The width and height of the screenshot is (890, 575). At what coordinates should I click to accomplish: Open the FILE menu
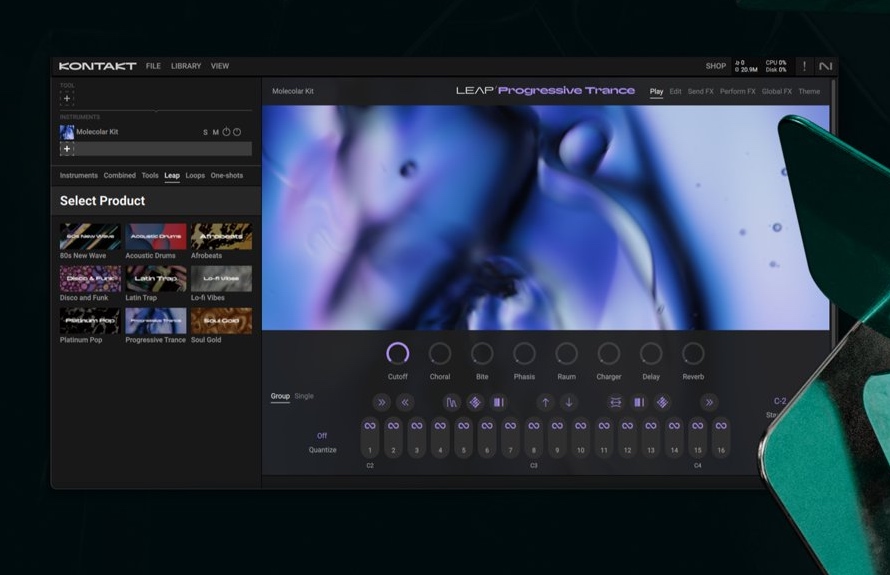click(153, 66)
